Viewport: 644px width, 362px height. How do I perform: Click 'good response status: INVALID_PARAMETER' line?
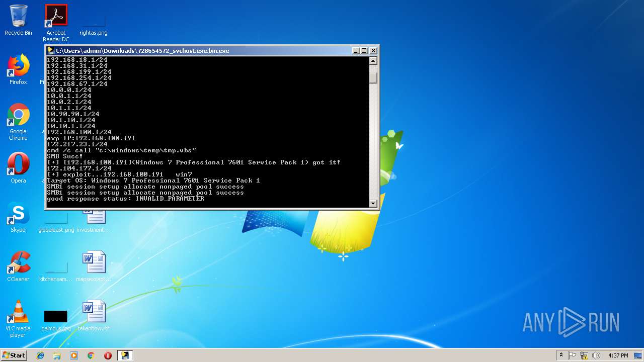point(125,199)
